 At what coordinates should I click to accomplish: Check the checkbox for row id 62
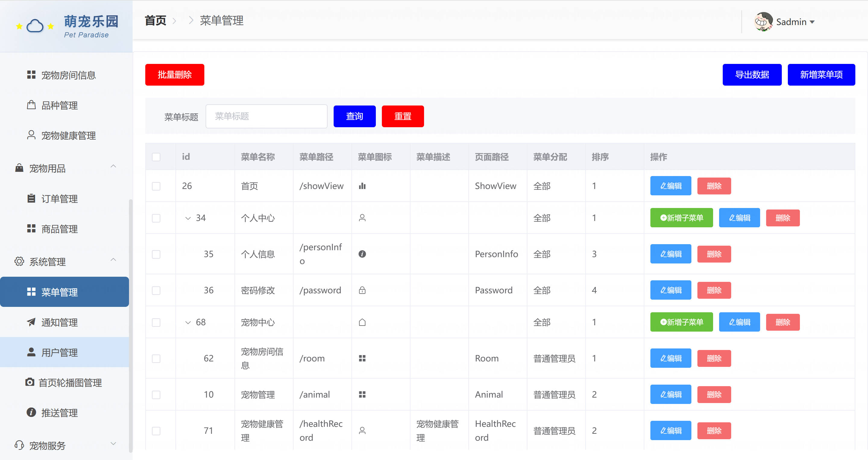(x=156, y=358)
